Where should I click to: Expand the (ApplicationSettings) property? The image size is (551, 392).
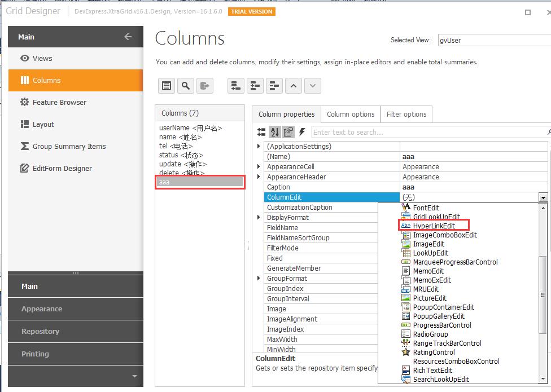[x=259, y=146]
